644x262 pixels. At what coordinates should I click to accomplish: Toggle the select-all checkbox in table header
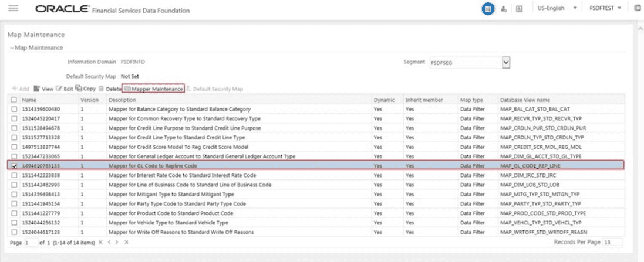(14, 100)
